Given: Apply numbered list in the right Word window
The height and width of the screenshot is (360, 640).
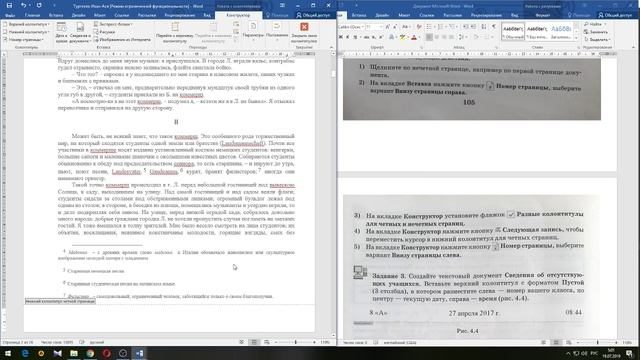Looking at the screenshot, I should click(441, 27).
